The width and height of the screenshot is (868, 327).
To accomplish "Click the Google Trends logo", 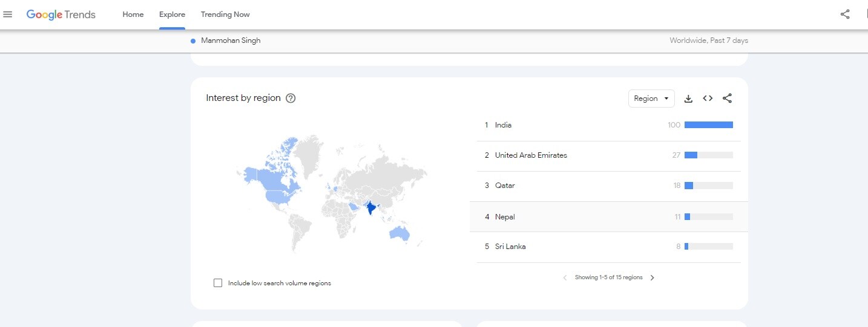I will click(61, 15).
